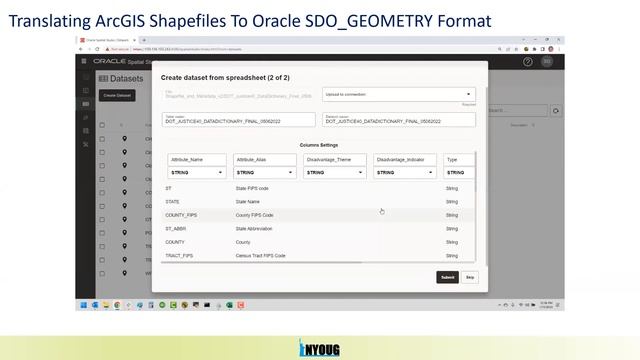The image size is (640, 360).
Task: Close the Oracle Spatial Studio browser tab
Action: coord(134,40)
